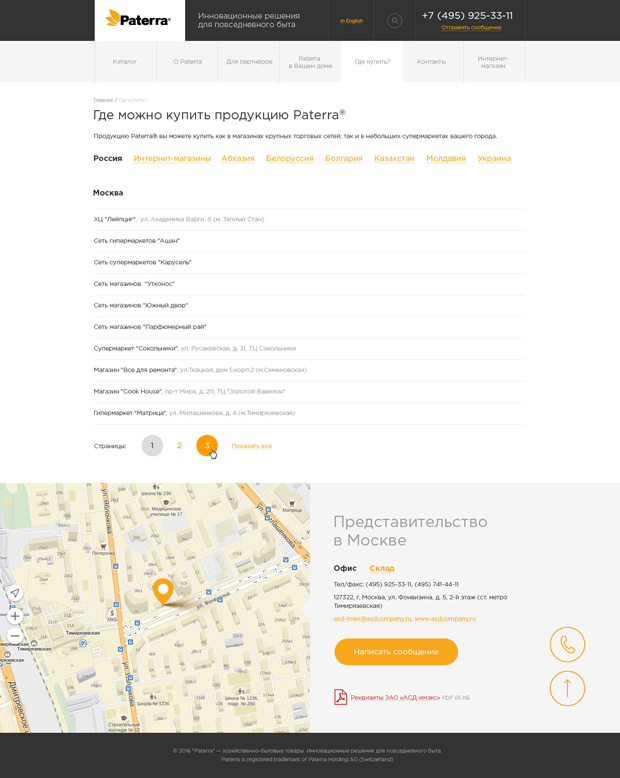Zoom in the map with plus
The height and width of the screenshot is (778, 620).
click(x=15, y=616)
